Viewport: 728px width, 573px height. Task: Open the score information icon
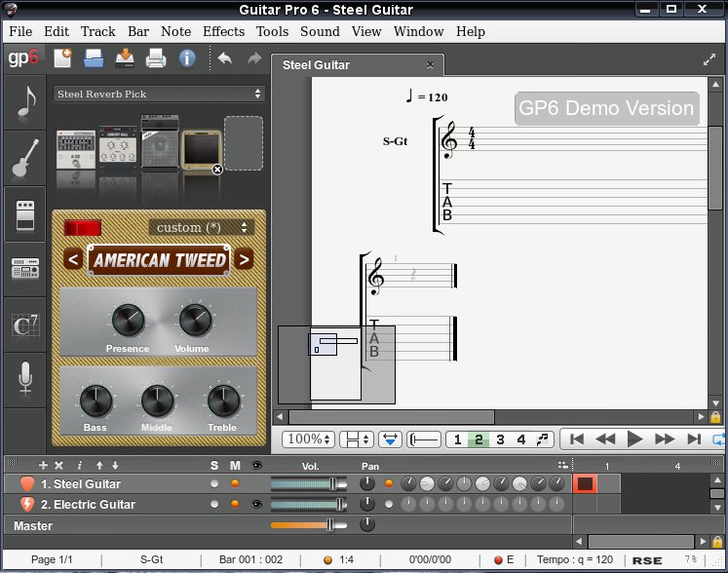[x=187, y=58]
